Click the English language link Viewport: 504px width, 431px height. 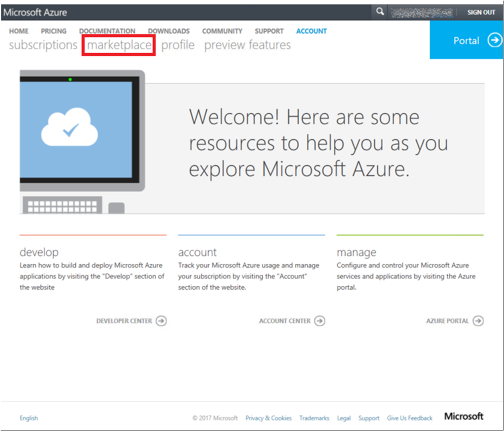pos(29,418)
